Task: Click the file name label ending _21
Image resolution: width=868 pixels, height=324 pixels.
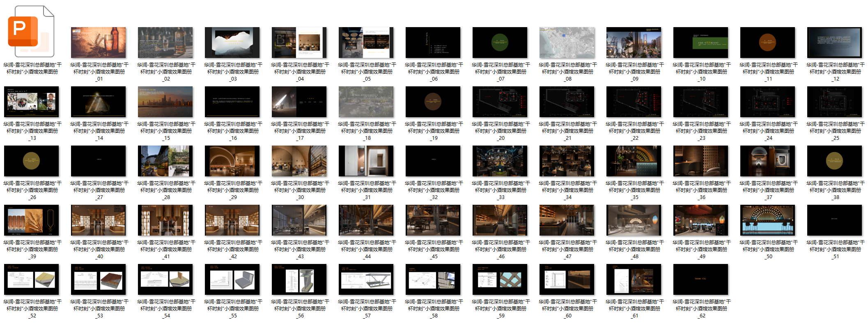Action: [x=568, y=131]
